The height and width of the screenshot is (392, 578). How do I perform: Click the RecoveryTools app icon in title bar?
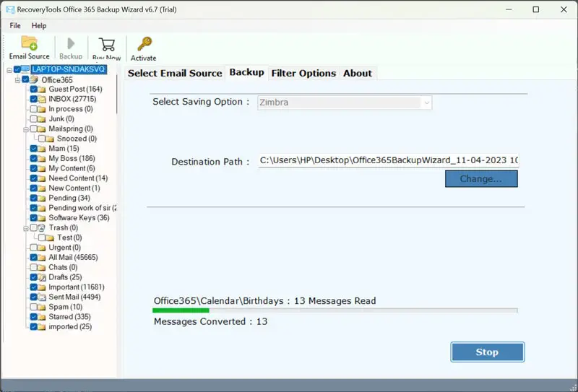[10, 9]
